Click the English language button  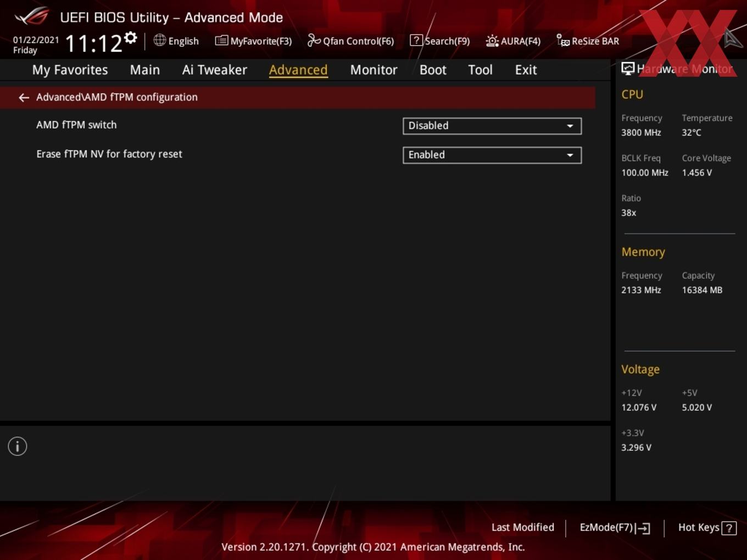[176, 41]
